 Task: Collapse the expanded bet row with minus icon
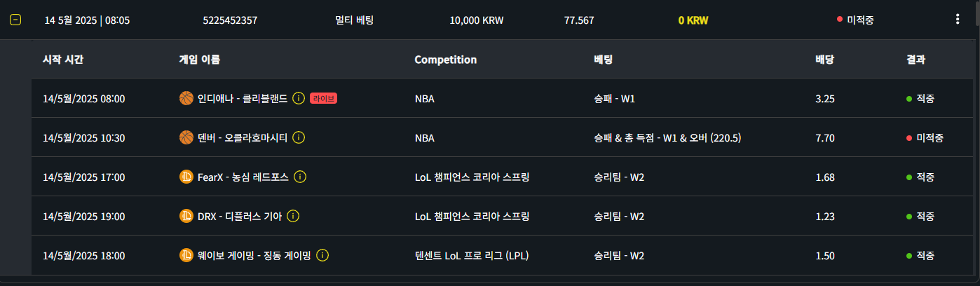click(15, 20)
